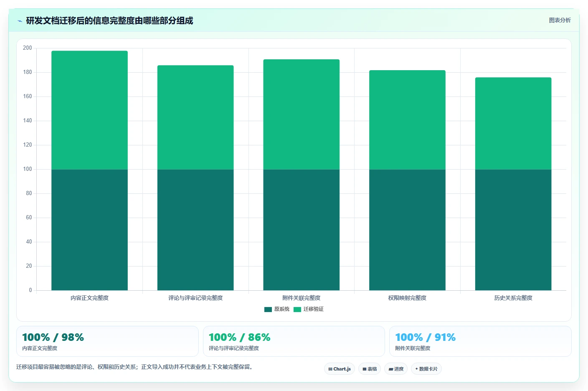Image resolution: width=588 pixels, height=391 pixels.
Task: Click the y-axis value 180
Action: [x=28, y=72]
